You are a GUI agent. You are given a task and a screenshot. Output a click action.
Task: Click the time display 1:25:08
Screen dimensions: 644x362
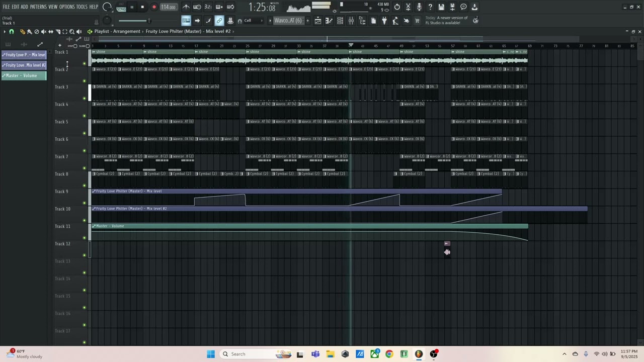262,8
